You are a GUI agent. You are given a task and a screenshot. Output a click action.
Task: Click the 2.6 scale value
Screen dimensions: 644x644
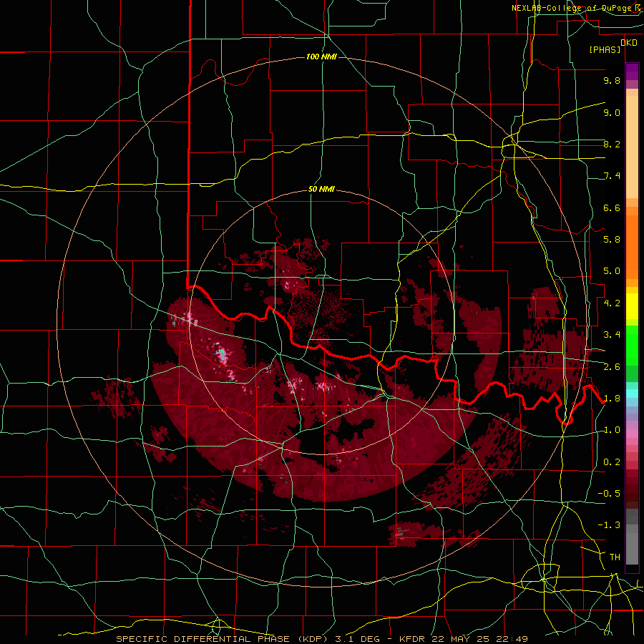coord(612,367)
